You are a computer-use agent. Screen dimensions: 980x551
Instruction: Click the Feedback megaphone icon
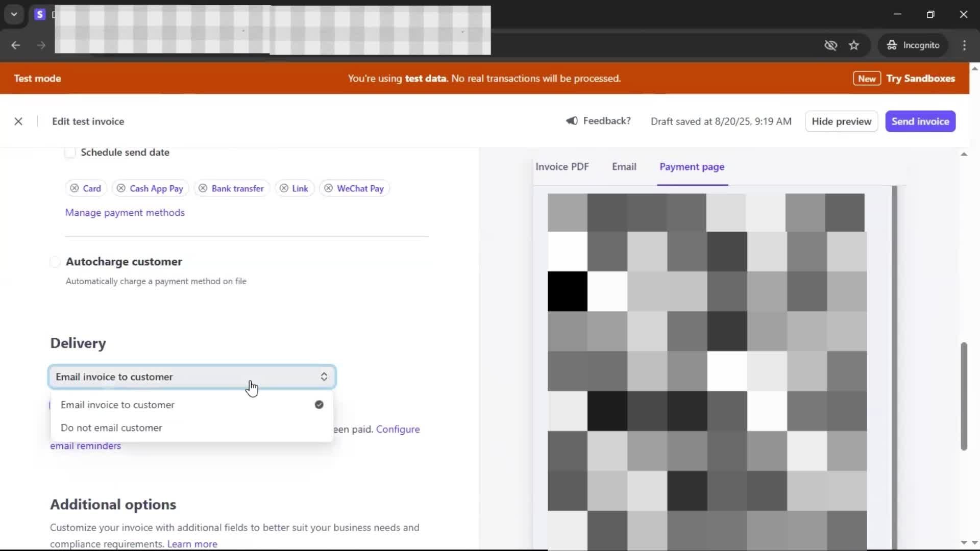(x=572, y=121)
